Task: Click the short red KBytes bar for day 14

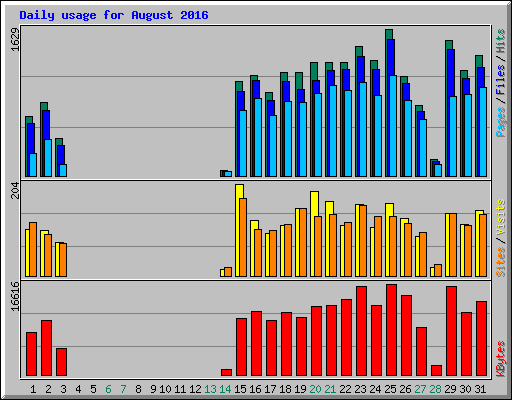Action: click(x=226, y=372)
